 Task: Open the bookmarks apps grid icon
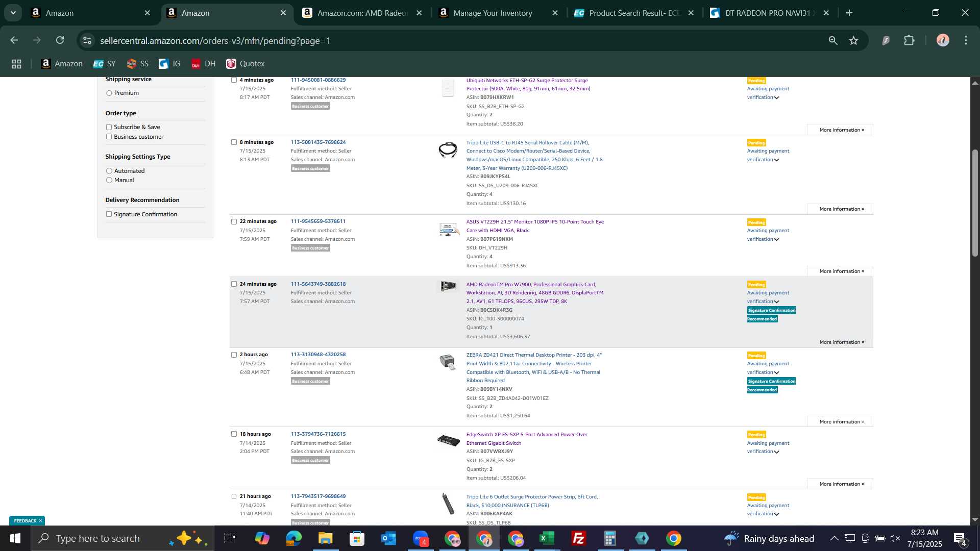16,64
